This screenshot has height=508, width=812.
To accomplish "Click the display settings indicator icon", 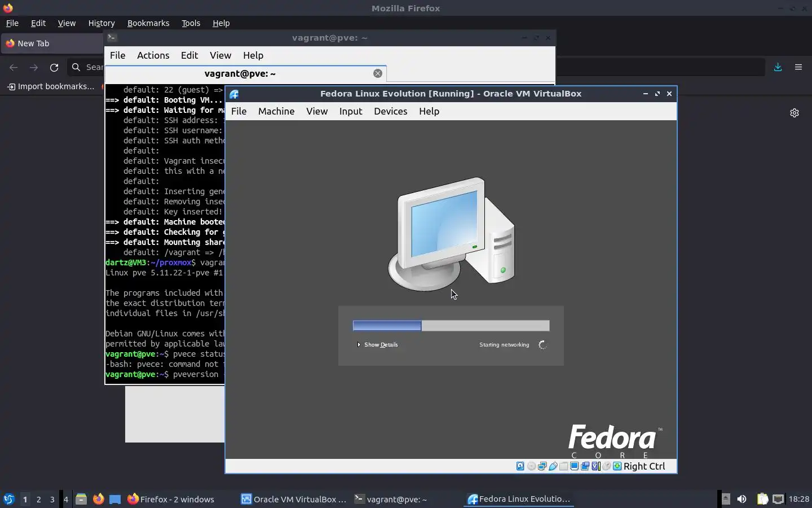I will [x=574, y=466].
